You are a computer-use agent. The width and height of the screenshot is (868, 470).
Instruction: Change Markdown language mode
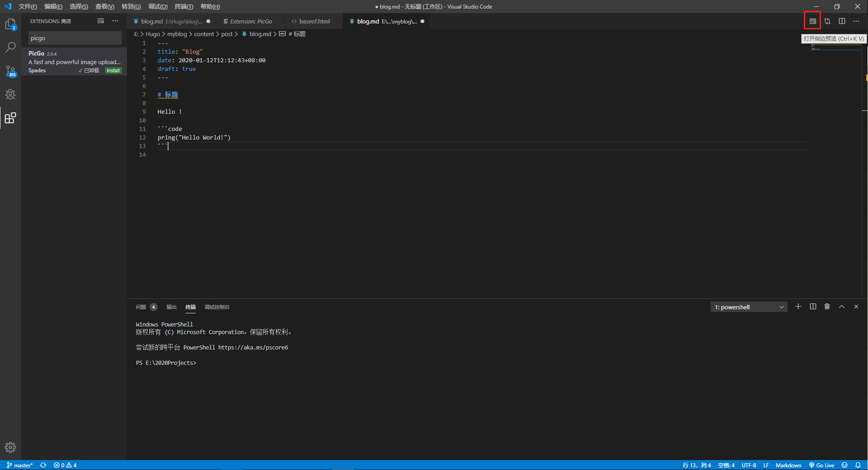point(788,465)
